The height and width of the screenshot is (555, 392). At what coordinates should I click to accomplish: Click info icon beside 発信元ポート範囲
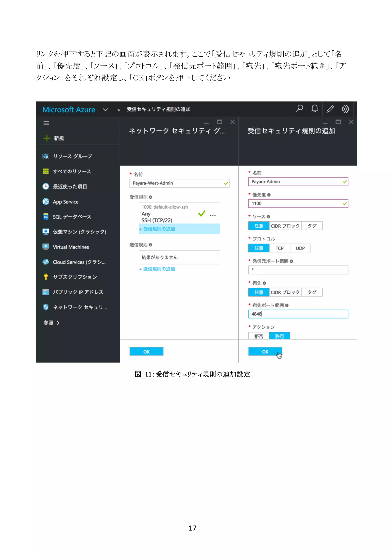point(291,261)
